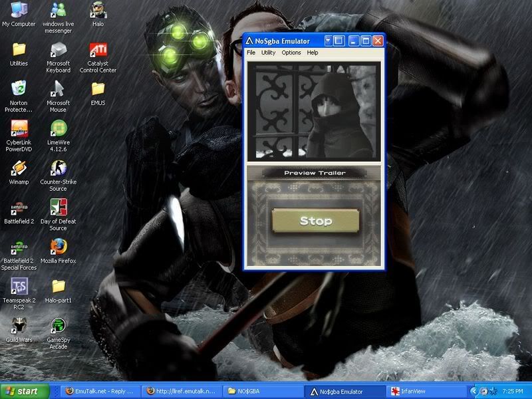Click the Preview Trailer label

(315, 173)
